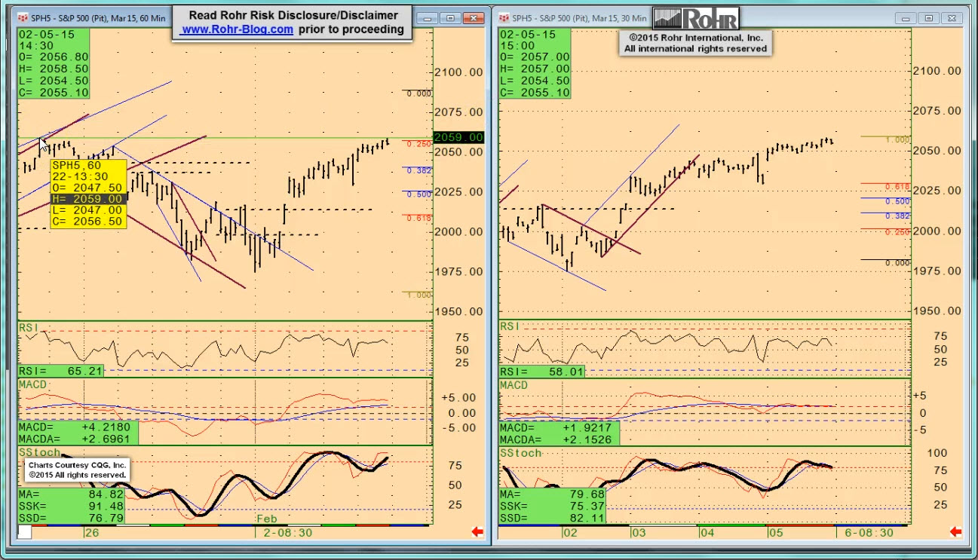978x560 pixels.
Task: Select the SStoch label in the 30 Min chart
Action: pos(521,453)
